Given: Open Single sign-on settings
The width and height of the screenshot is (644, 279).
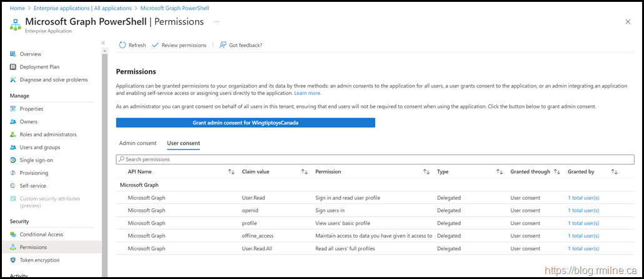Looking at the screenshot, I should coord(36,160).
